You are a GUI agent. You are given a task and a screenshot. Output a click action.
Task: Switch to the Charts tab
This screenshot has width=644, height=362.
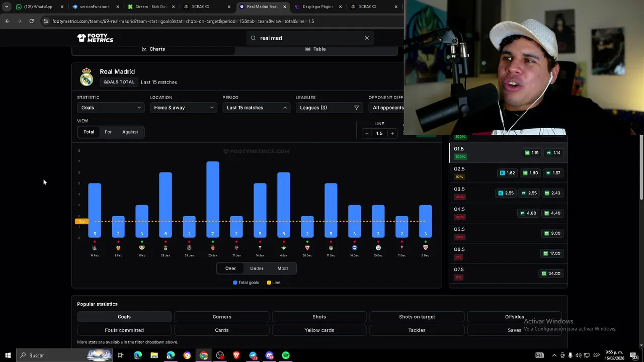click(153, 49)
